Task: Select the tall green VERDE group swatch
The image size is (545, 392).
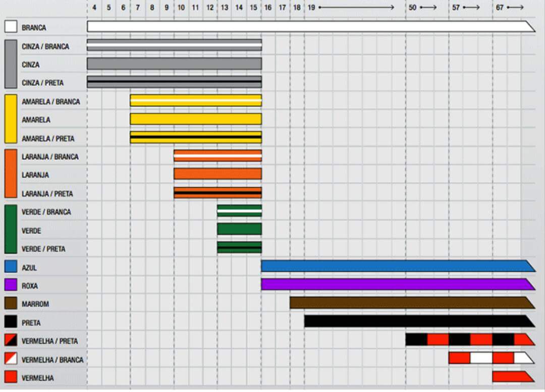Action: point(11,229)
